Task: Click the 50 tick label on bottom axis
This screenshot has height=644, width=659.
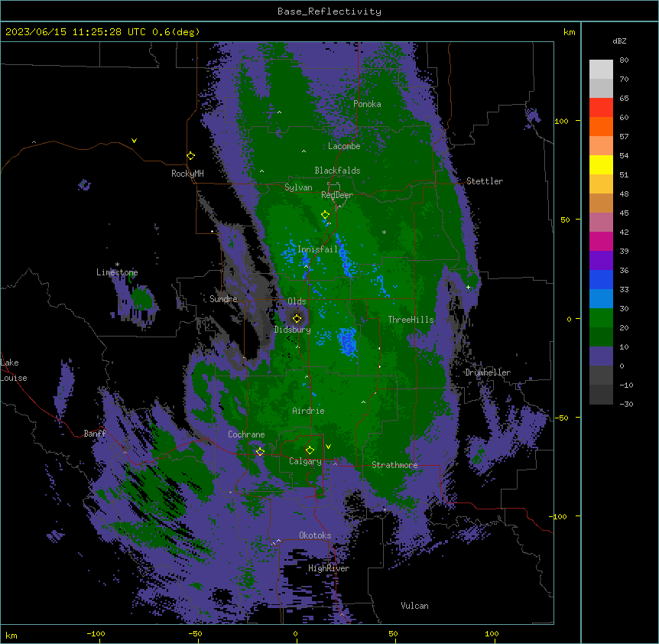Action: pyautogui.click(x=393, y=634)
